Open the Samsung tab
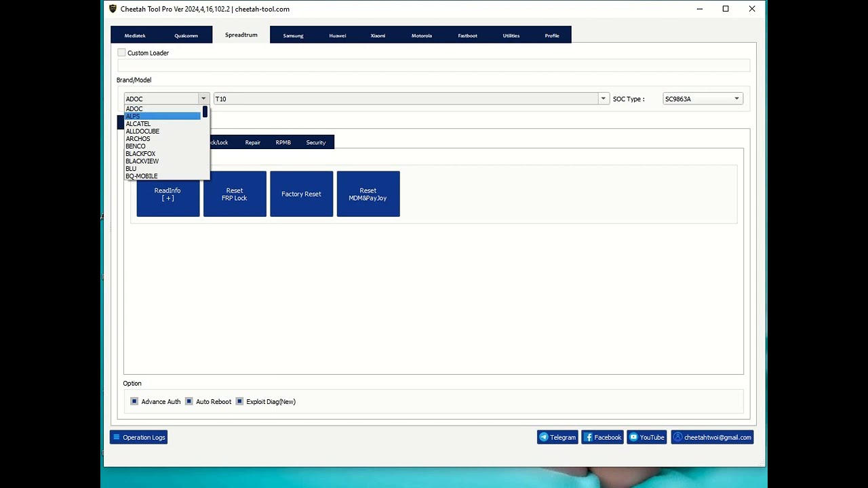The image size is (868, 488). click(x=293, y=35)
